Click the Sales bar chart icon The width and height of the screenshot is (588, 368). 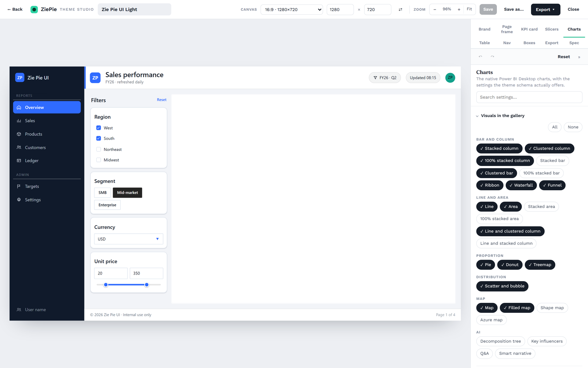coord(19,121)
